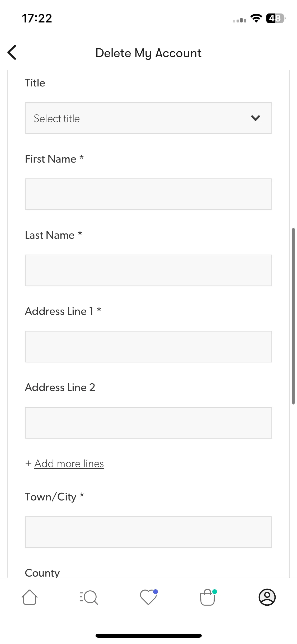Expand the Select title dropdown
This screenshot has height=644, width=297.
click(148, 118)
